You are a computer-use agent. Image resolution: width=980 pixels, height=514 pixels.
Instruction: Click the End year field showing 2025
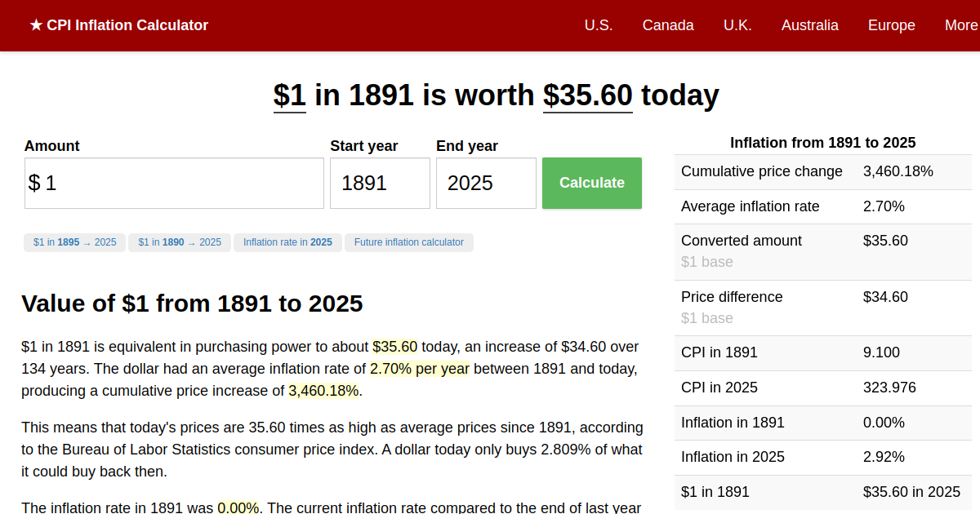486,183
